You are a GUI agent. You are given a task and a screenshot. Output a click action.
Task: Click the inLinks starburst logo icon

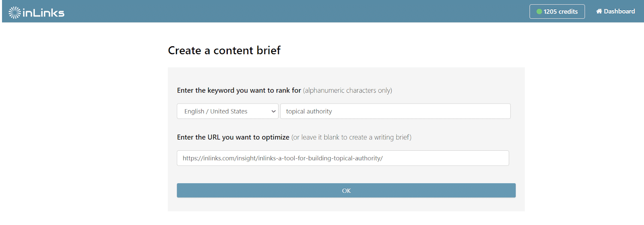tap(14, 12)
